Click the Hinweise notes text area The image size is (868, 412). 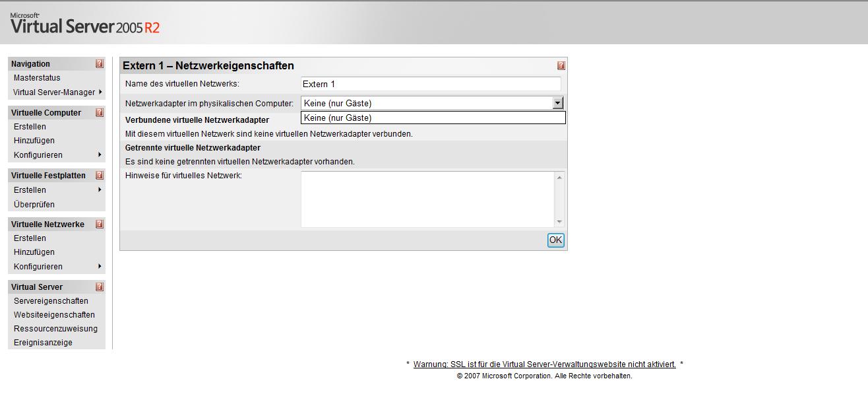[x=428, y=199]
